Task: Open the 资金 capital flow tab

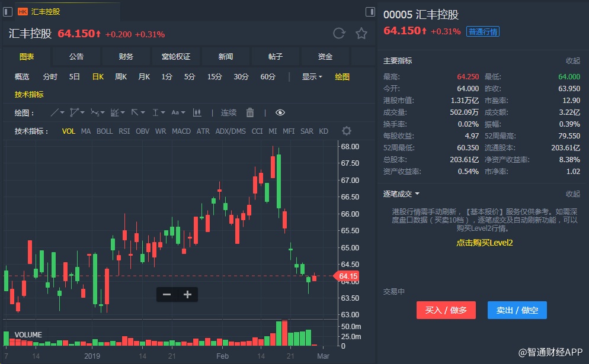Action: pyautogui.click(x=325, y=57)
